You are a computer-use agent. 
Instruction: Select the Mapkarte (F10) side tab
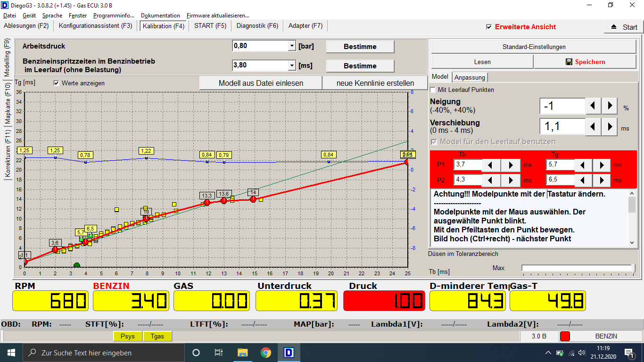(x=8, y=104)
